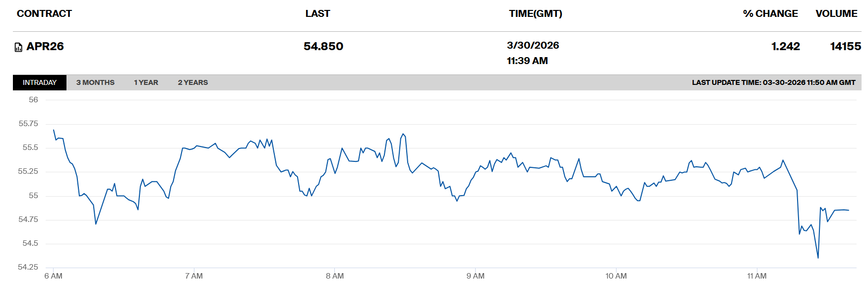Click the % CHANGE column header
Viewport: 868px width, 287px height.
coord(770,13)
